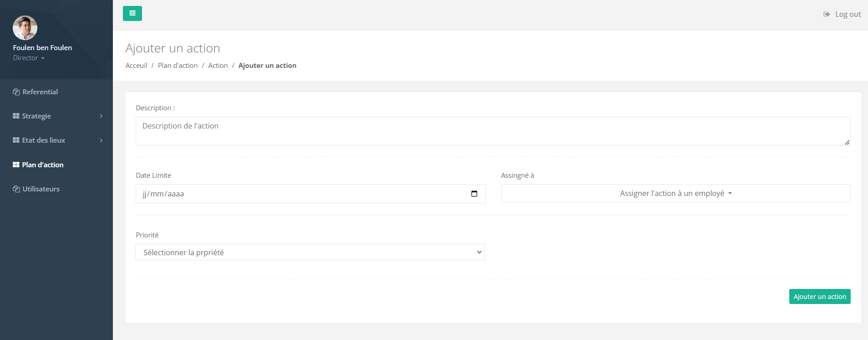Focus the Description de l'action text area

tap(492, 131)
